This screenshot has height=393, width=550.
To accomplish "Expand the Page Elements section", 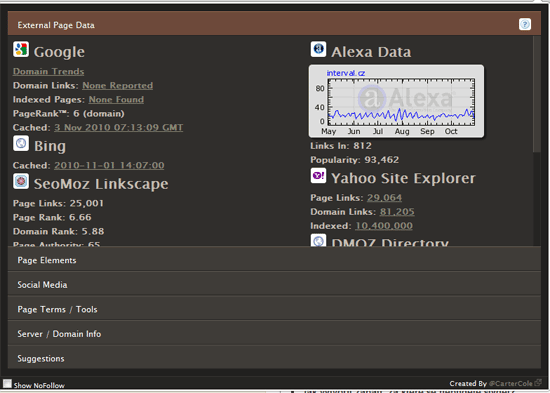I will coord(274,259).
